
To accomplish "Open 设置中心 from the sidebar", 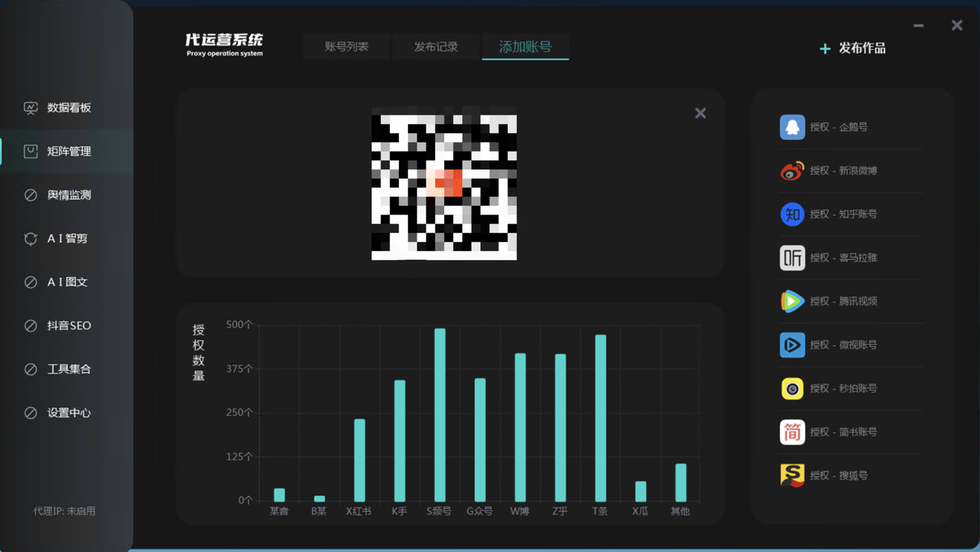I will (68, 413).
